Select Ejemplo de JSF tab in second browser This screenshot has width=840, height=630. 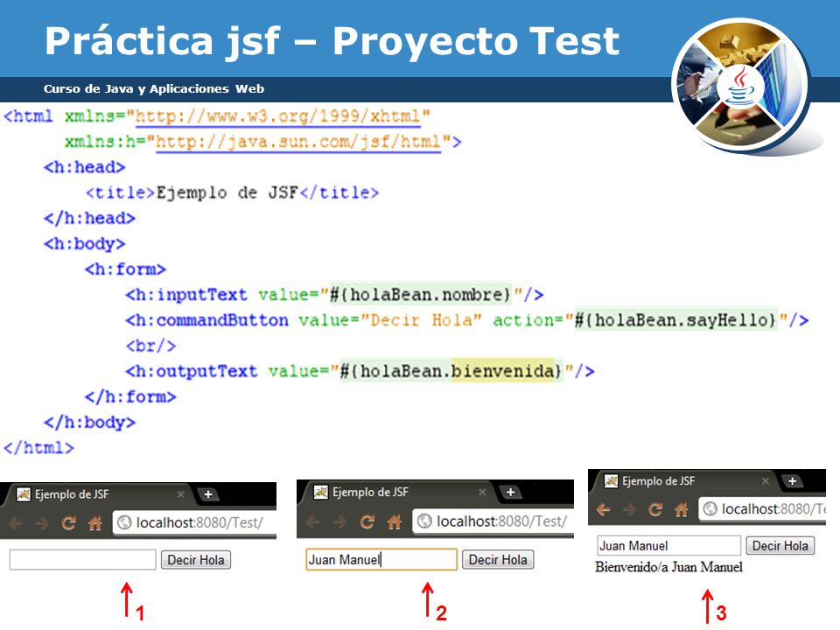tap(396, 493)
